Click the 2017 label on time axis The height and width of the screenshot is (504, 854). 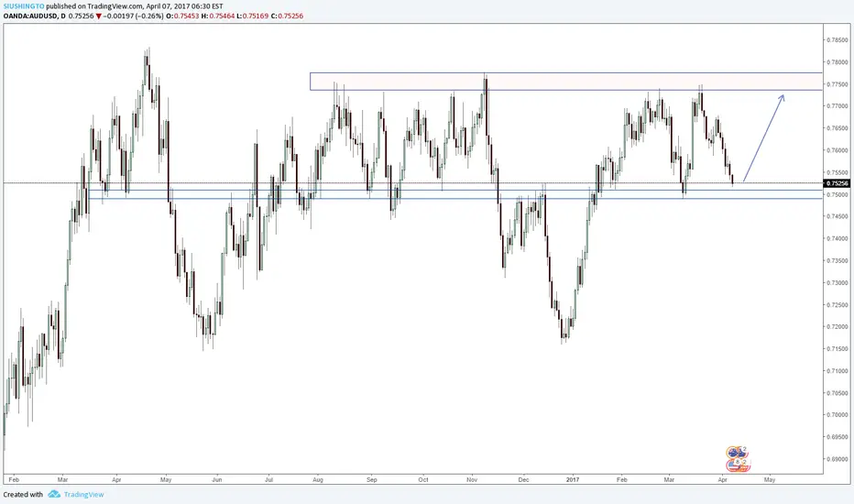573,480
